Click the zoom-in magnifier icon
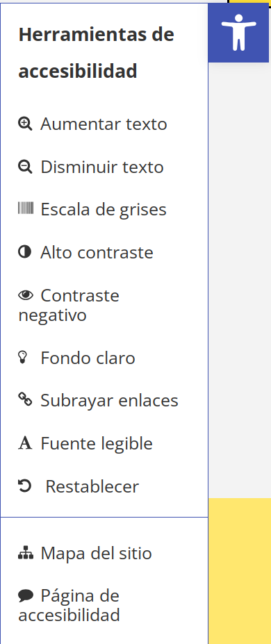 tap(25, 124)
